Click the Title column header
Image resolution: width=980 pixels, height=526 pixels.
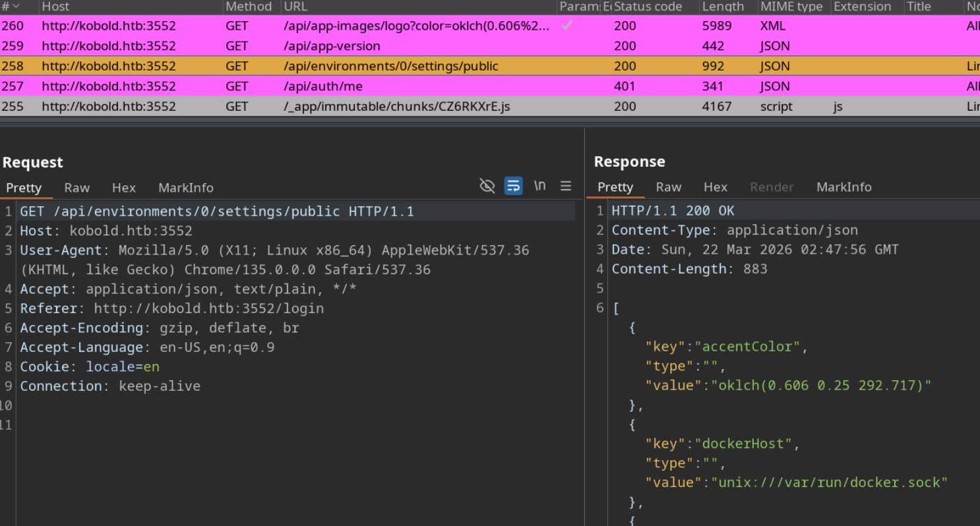919,7
